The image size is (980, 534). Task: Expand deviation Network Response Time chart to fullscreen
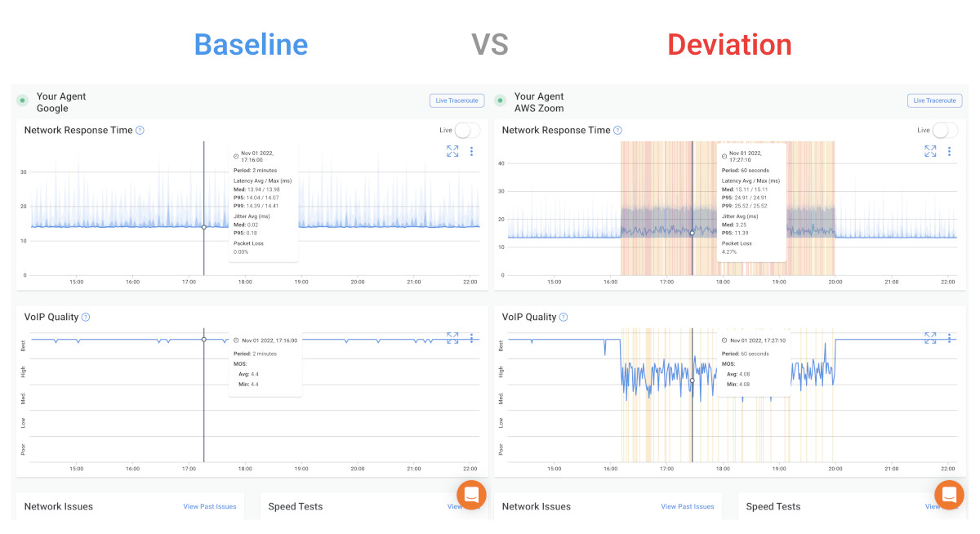[930, 151]
